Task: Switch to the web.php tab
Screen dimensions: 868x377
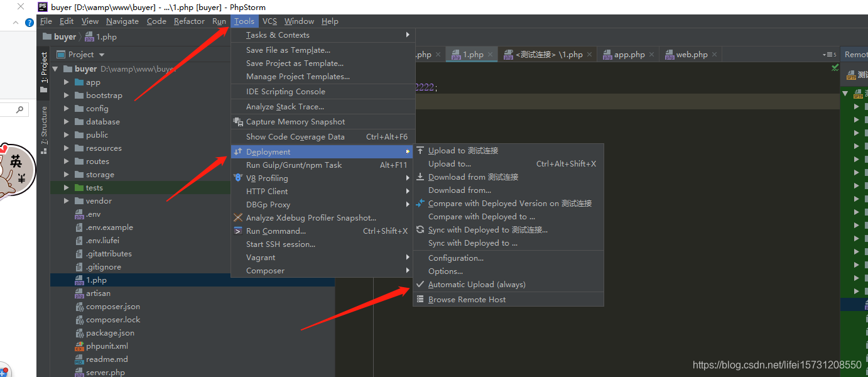Action: click(x=692, y=55)
